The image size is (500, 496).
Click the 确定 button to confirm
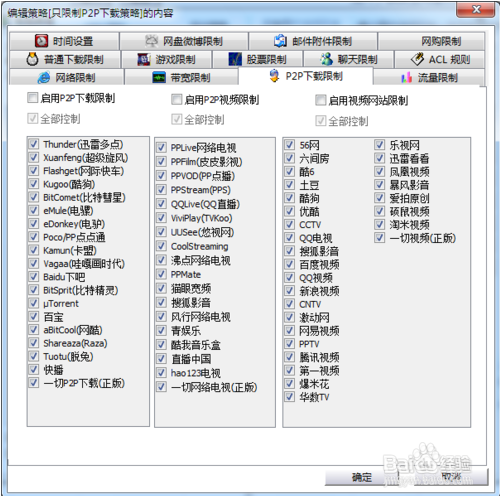[362, 477]
